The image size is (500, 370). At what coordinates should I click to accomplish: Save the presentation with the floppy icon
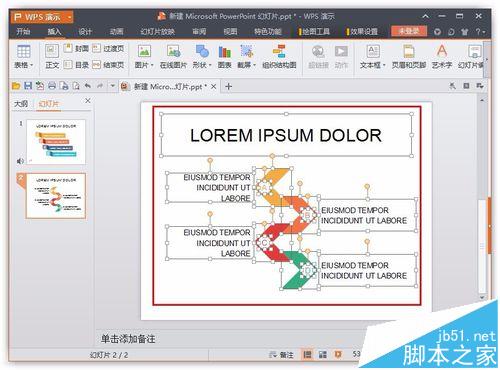click(x=28, y=86)
